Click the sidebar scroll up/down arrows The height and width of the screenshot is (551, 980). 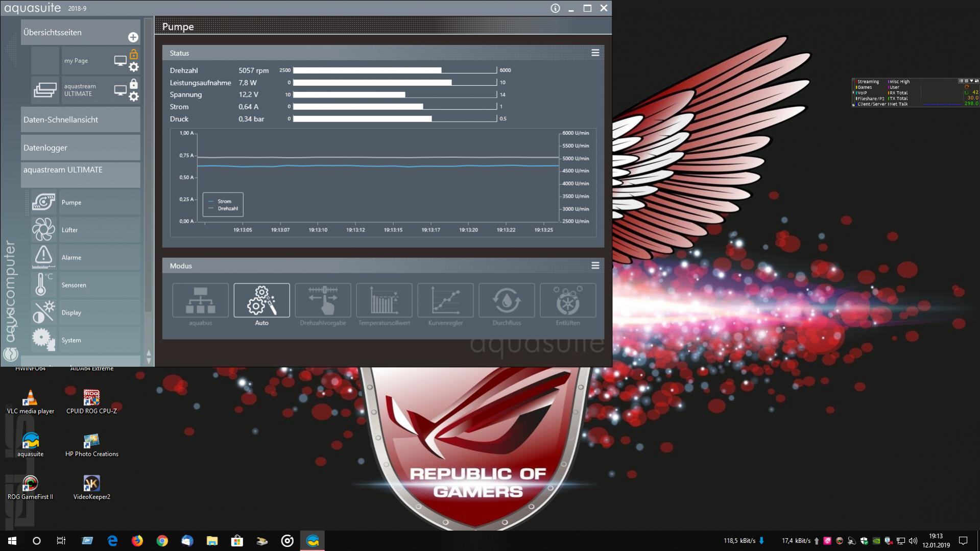[x=149, y=356]
